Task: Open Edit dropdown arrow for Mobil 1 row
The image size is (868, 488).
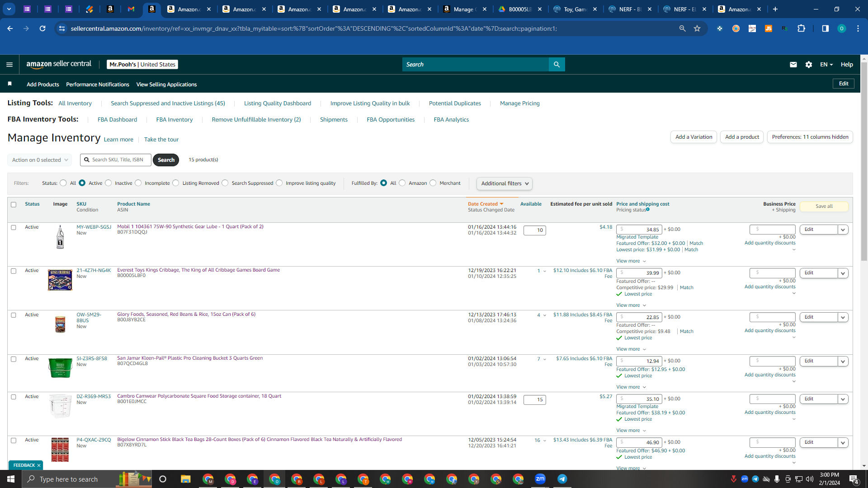Action: coord(843,230)
